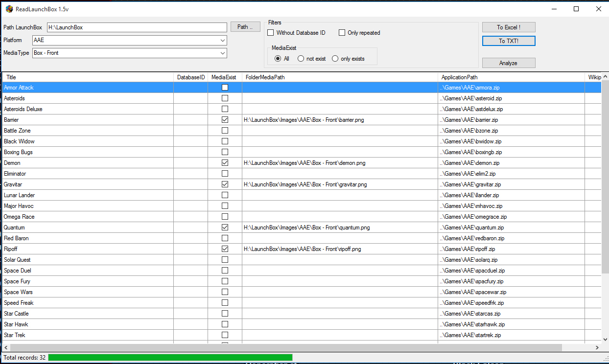Select the not exist radio button

coord(301,59)
